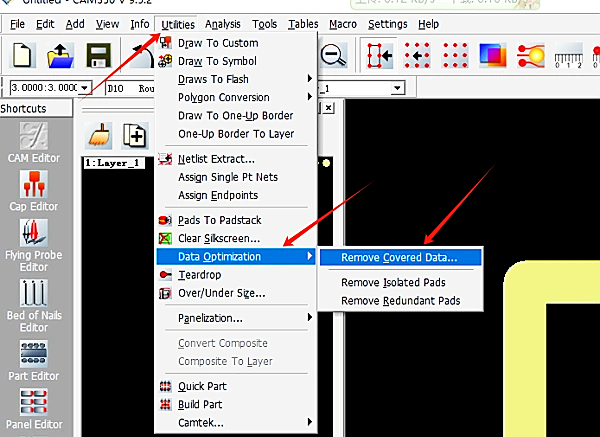The width and height of the screenshot is (600, 437).
Task: Select Assign Endpoints
Action: (236, 195)
